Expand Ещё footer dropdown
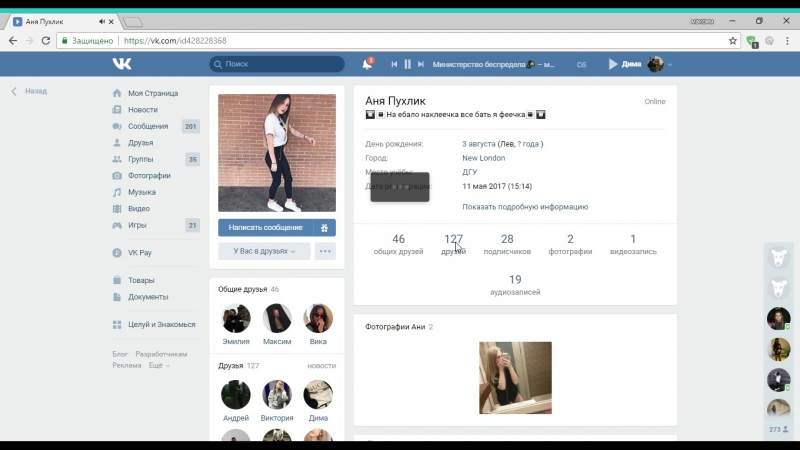The image size is (800, 450). pyautogui.click(x=159, y=365)
